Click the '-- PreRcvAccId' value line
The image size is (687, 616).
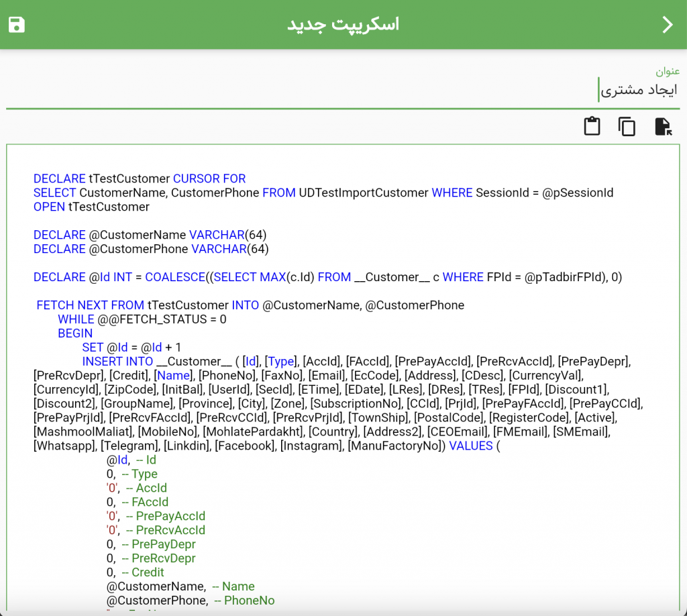pyautogui.click(x=156, y=530)
